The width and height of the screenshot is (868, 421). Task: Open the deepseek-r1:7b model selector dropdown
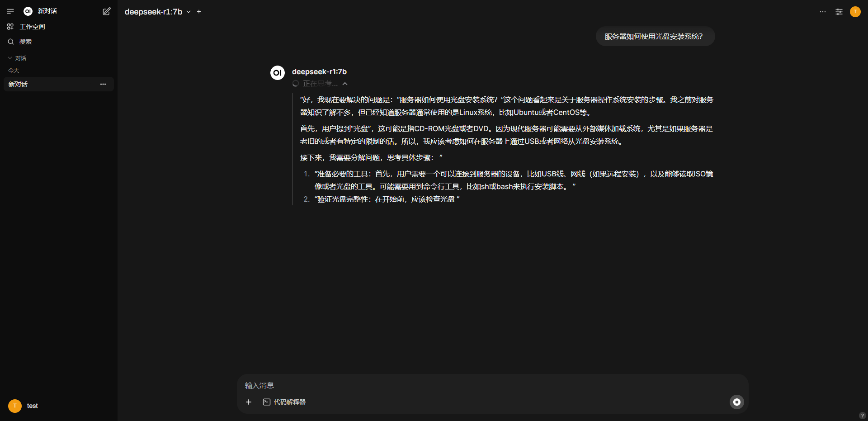coord(158,12)
